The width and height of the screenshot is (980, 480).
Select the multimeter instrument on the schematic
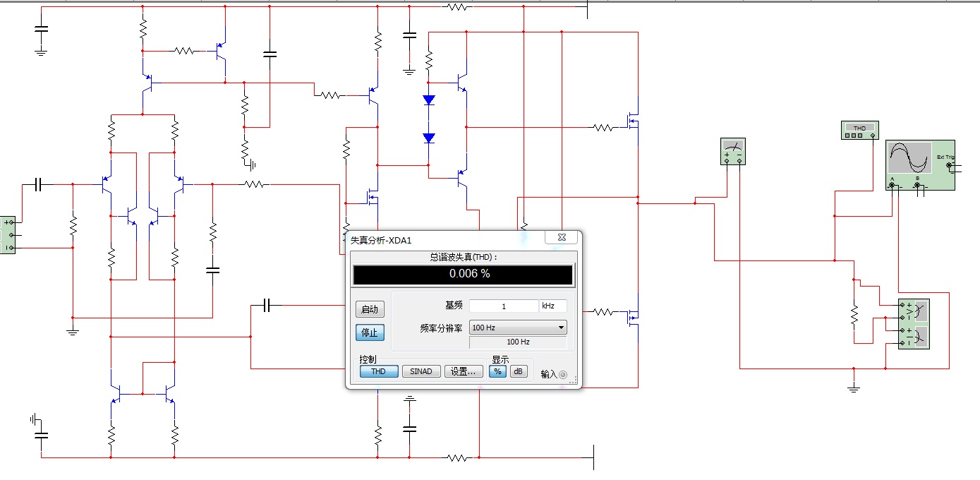coord(732,152)
